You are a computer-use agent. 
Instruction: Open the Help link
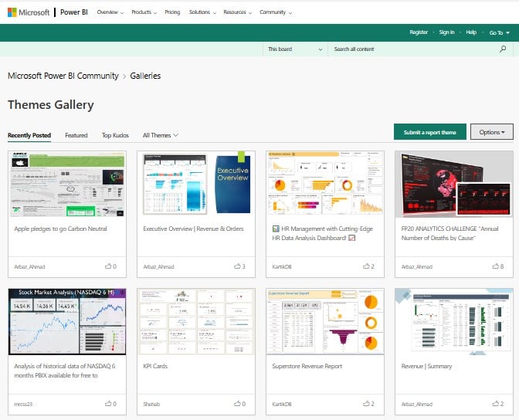pos(471,32)
